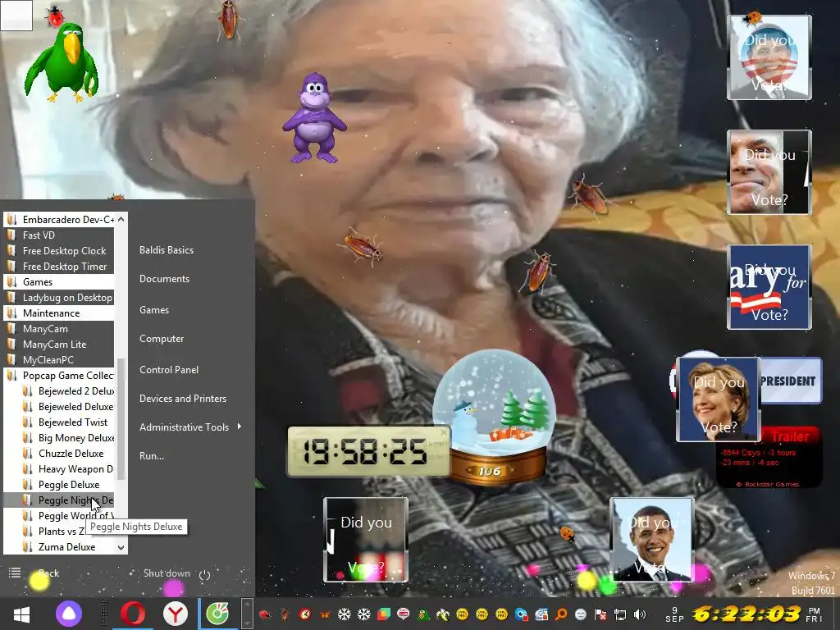840x630 pixels.
Task: Open the Windows Start button
Action: [21, 614]
